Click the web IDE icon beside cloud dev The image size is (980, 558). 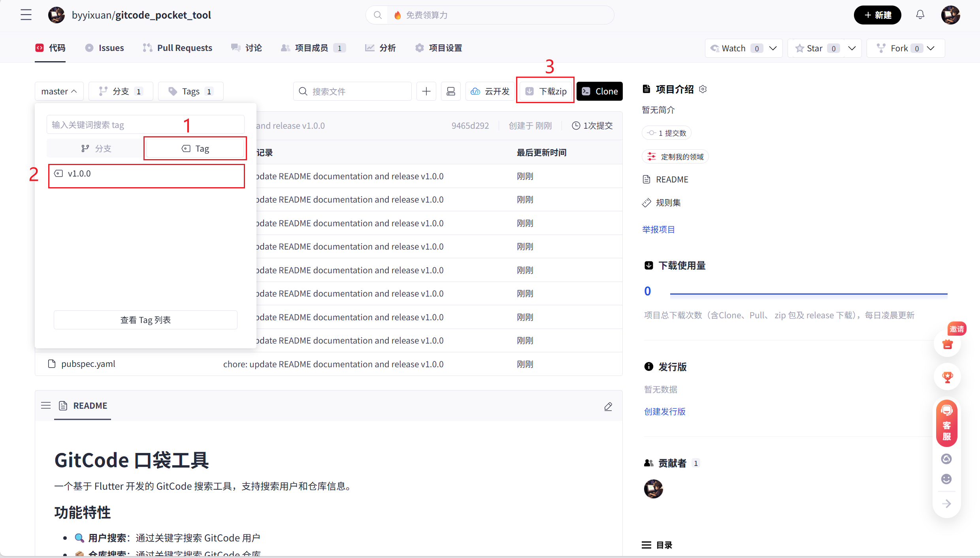point(450,91)
